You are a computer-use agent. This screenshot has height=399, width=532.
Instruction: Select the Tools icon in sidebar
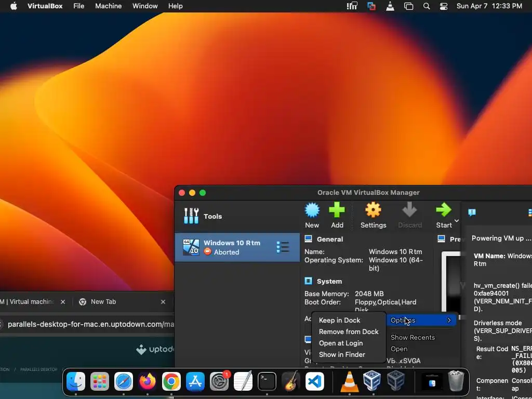(191, 216)
